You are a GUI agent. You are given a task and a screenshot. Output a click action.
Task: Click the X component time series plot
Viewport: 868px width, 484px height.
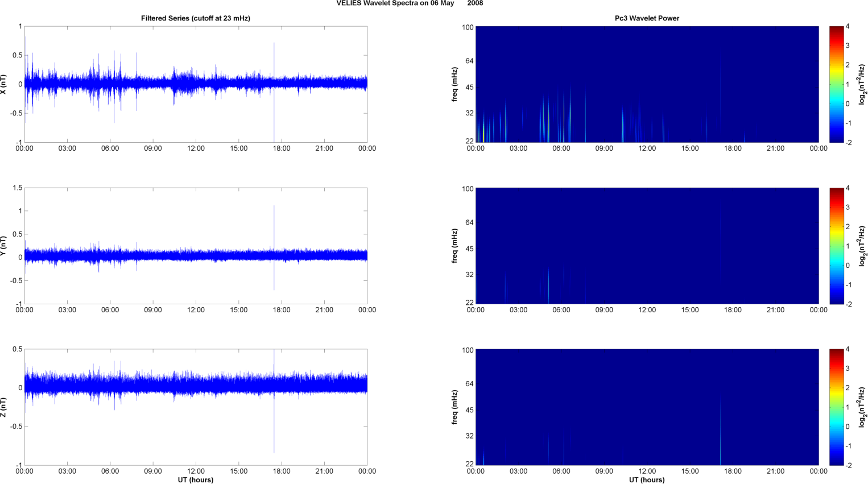coord(196,84)
